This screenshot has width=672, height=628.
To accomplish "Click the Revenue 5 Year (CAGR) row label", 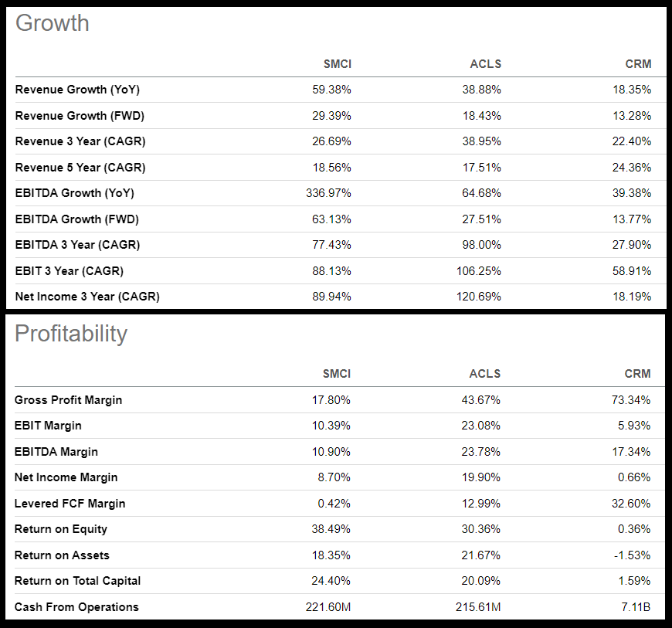I will pos(80,168).
